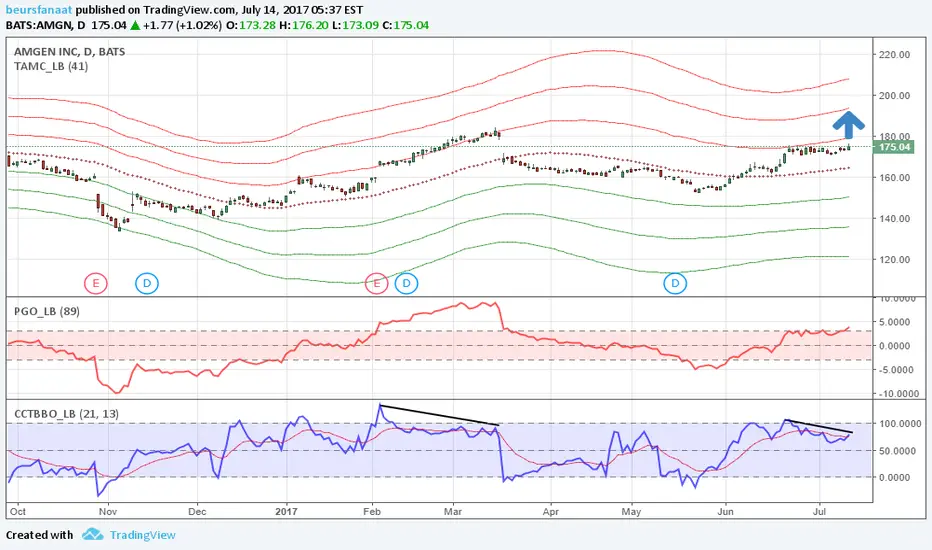Click the L:173.09 low value
The height and width of the screenshot is (550, 932).
[355, 26]
